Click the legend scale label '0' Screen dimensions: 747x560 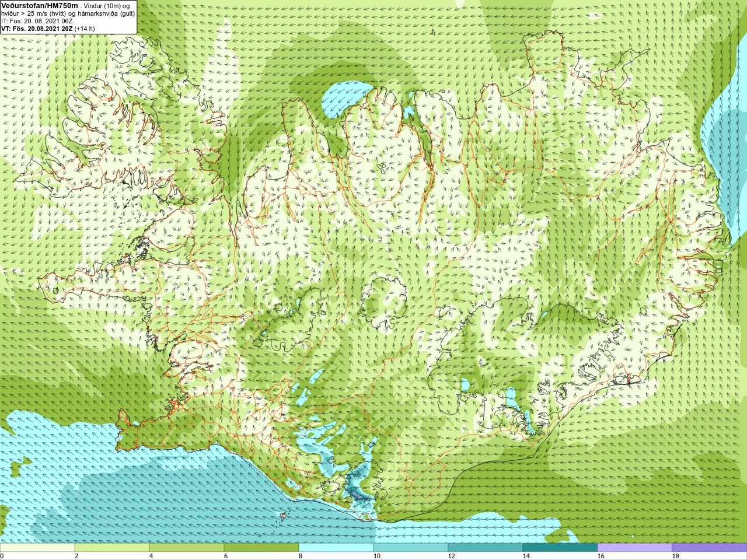click(x=2, y=556)
